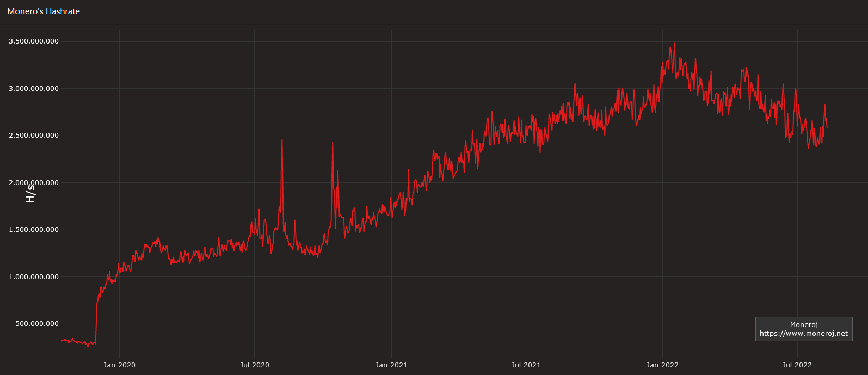The width and height of the screenshot is (868, 375).
Task: Click the 1.000.000.000 y-axis label
Action: (34, 277)
